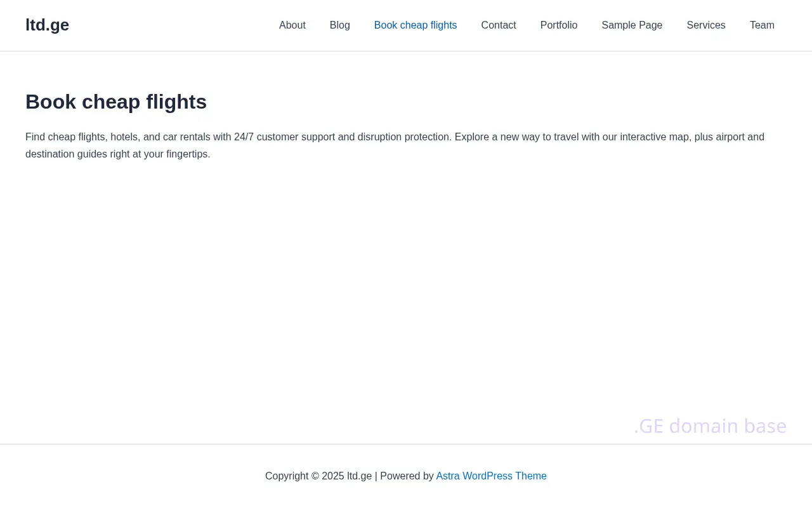Navigate to the Portfolio page

pyautogui.click(x=559, y=25)
